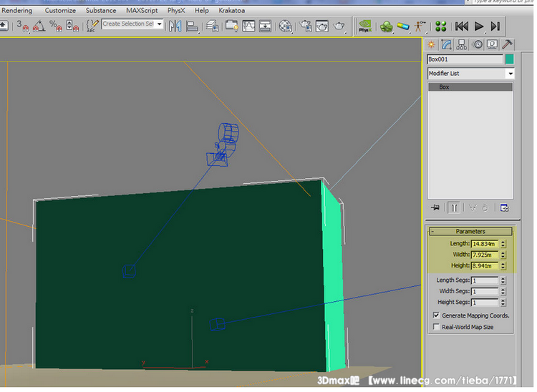Select Box in the modifier stack
Image resolution: width=537 pixels, height=392 pixels.
(470, 87)
